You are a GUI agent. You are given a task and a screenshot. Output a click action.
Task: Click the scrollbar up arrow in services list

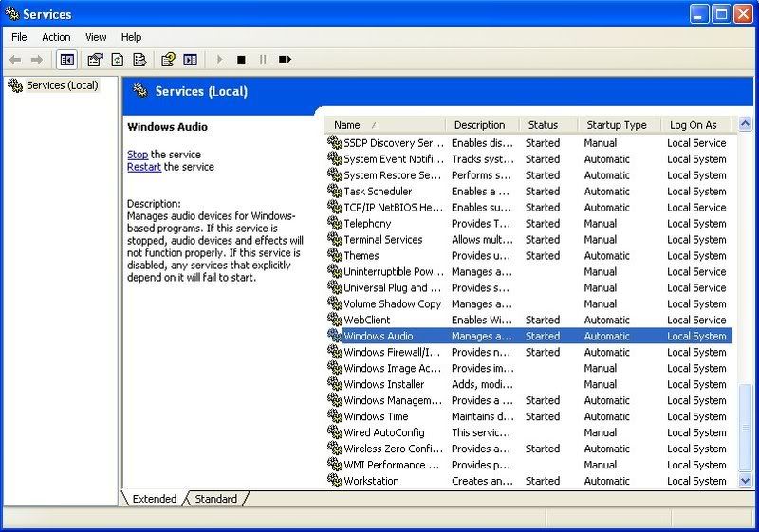(745, 124)
